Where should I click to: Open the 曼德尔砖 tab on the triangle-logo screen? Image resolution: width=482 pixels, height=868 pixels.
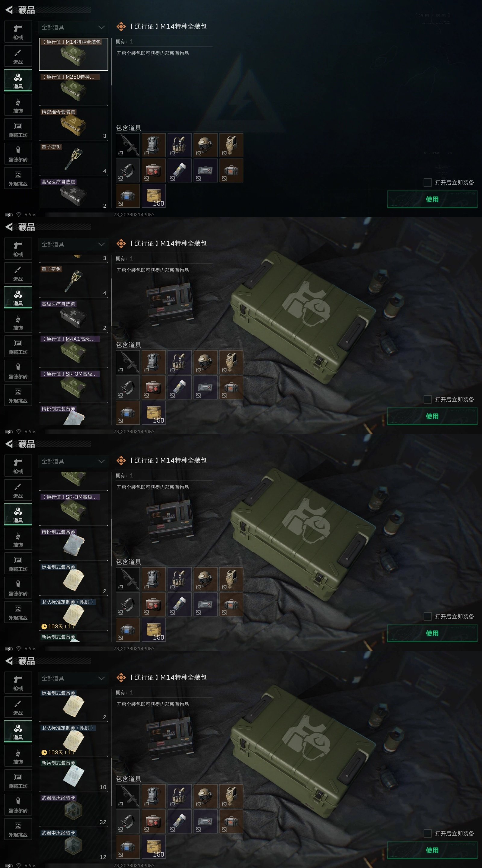pos(18,154)
